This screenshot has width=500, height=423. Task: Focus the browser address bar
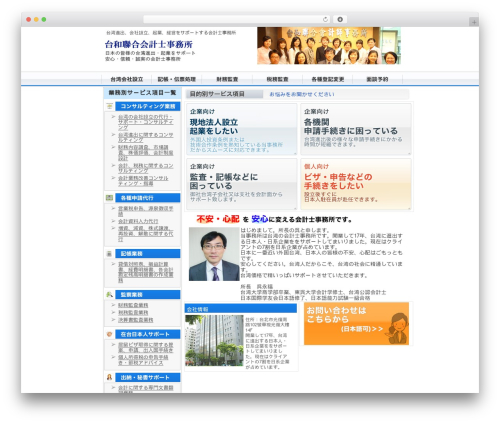(237, 19)
